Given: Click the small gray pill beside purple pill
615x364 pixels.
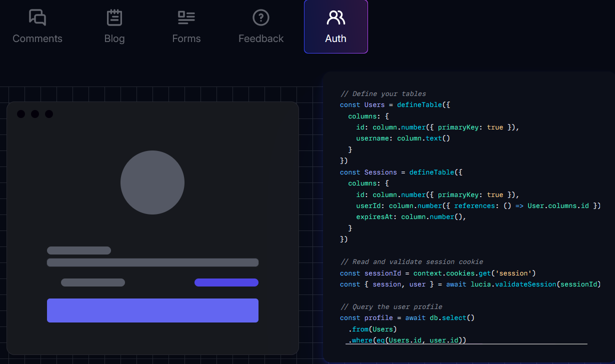Looking at the screenshot, I should (x=93, y=282).
